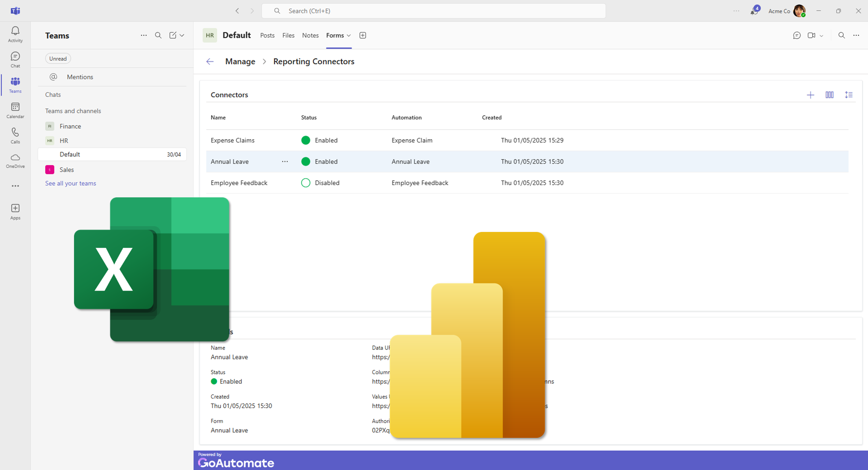Image resolution: width=868 pixels, height=470 pixels.
Task: Toggle Annual Leave Enabled status indicator
Action: coord(305,162)
